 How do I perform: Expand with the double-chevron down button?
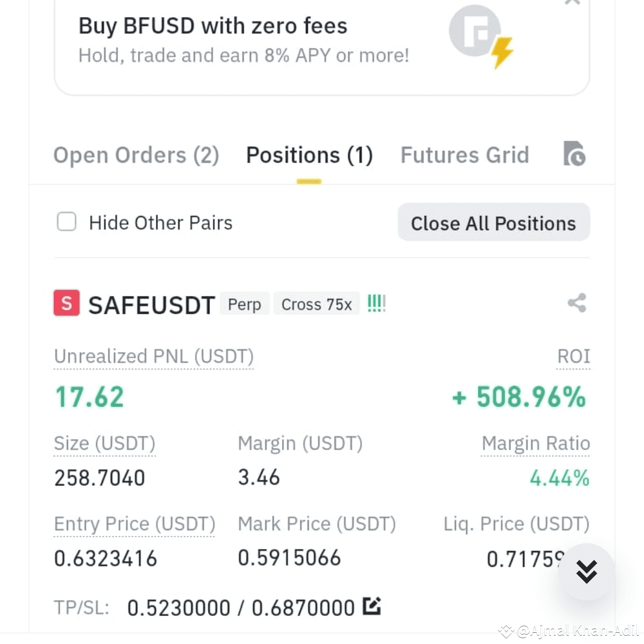tap(586, 571)
